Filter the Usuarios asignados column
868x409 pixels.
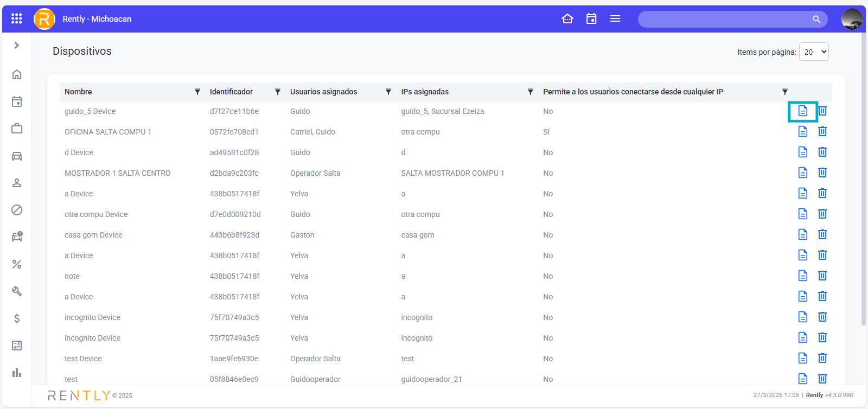pos(388,92)
